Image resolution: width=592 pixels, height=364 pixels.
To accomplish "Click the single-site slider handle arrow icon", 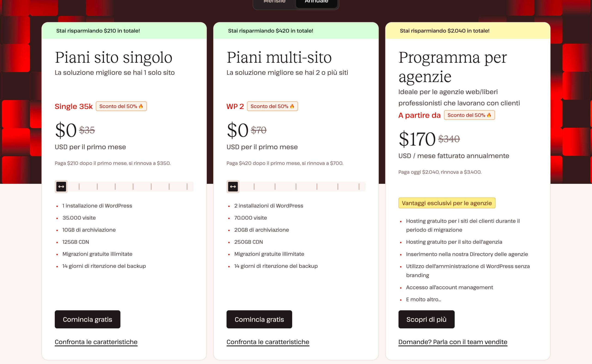I will click(61, 187).
